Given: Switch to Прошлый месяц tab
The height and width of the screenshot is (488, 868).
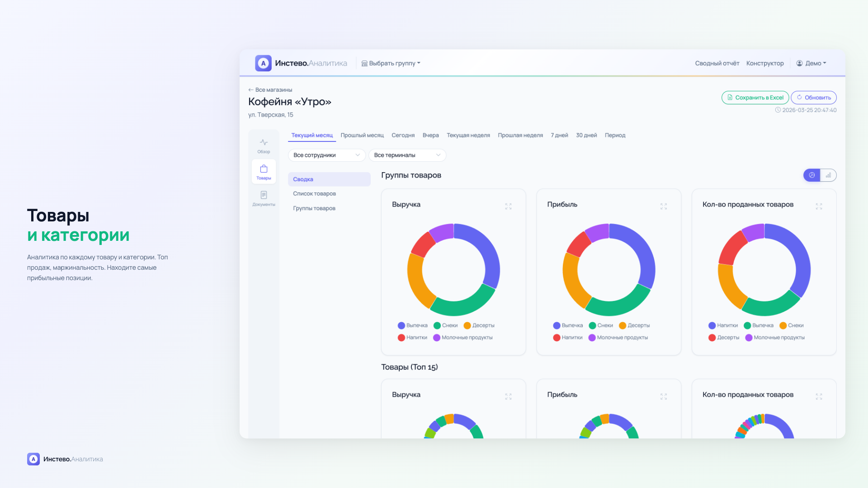Looking at the screenshot, I should coord(362,135).
